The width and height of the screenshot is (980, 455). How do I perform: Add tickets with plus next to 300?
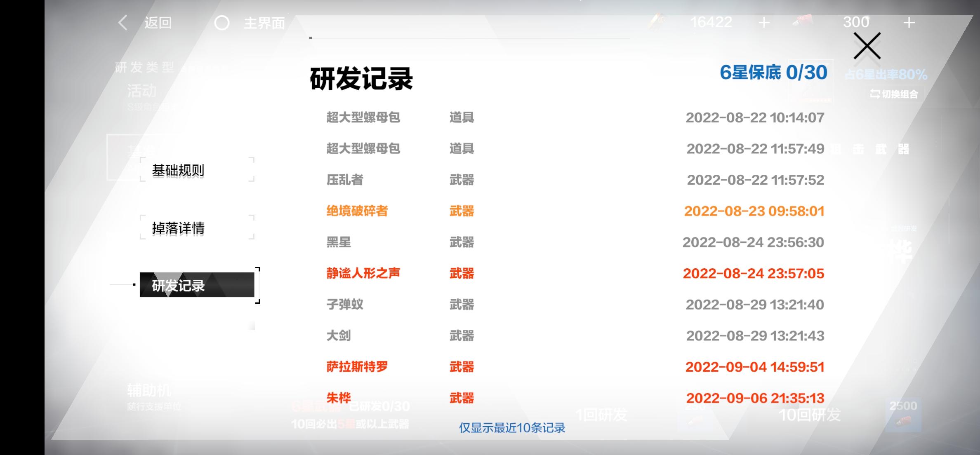[x=909, y=23]
